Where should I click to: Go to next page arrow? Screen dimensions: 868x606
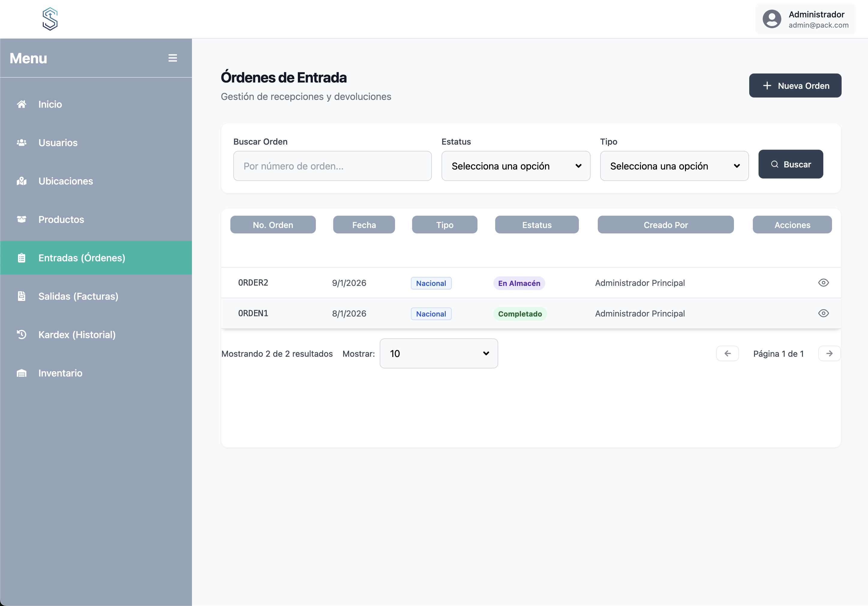tap(829, 353)
